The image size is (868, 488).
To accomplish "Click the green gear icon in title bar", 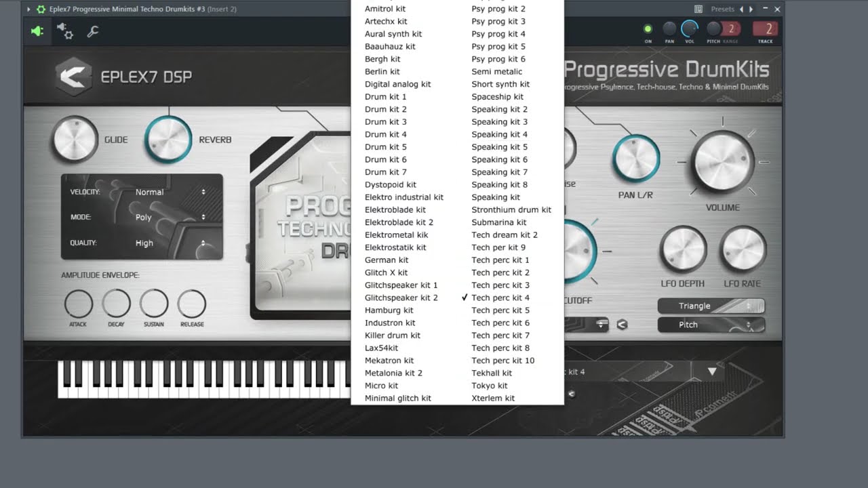I will point(41,9).
